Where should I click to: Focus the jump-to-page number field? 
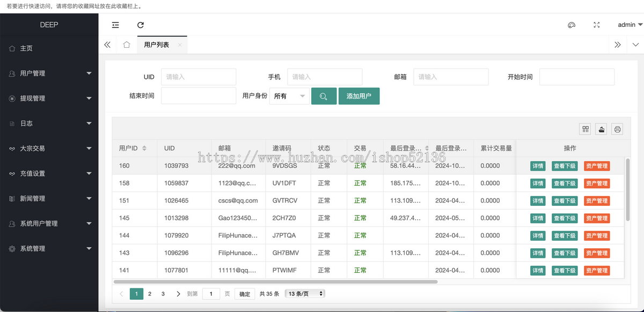point(211,294)
